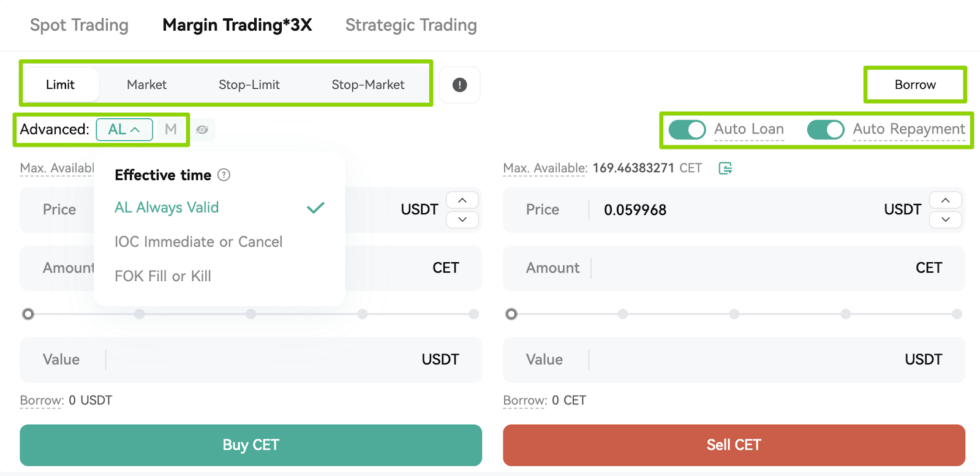The height and width of the screenshot is (476, 980).
Task: Turn off the Auto Repayment toggle
Action: tap(826, 129)
